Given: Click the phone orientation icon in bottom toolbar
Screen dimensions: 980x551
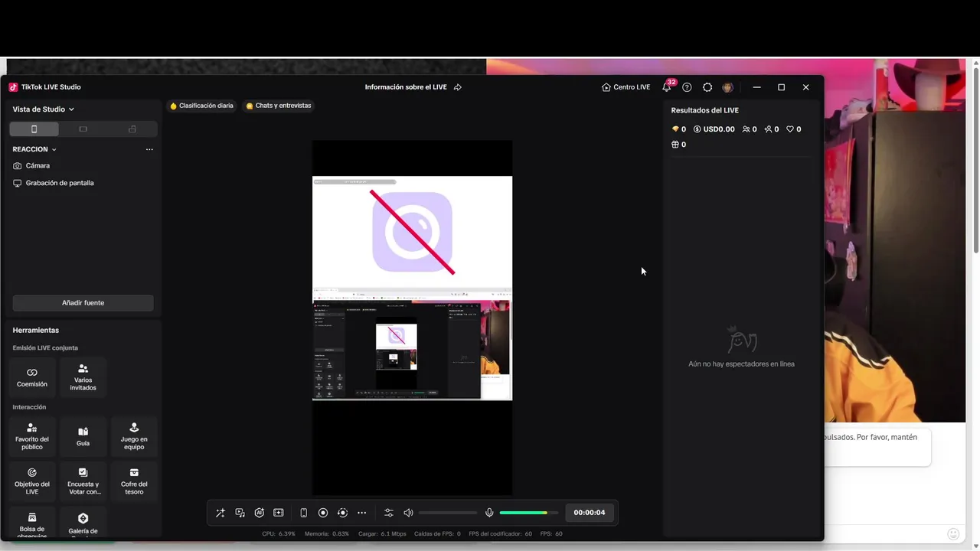Looking at the screenshot, I should pyautogui.click(x=303, y=513).
